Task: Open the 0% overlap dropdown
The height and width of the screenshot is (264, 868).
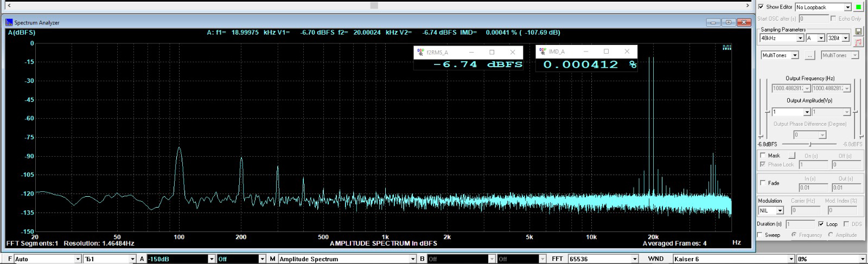Action: pos(863,259)
